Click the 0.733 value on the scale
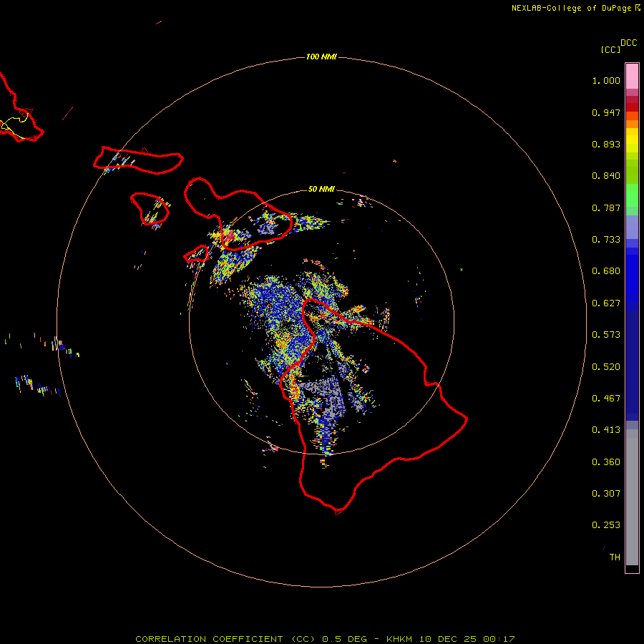644x644 pixels. tap(606, 240)
